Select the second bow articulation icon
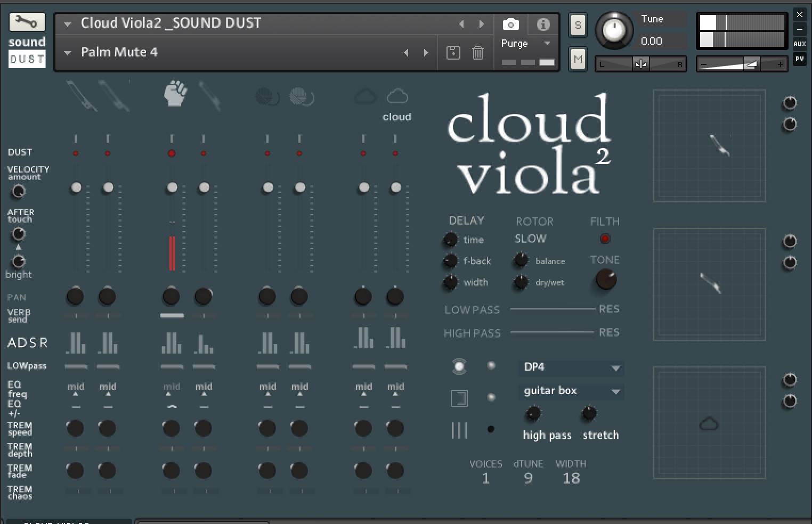Screen dimensions: 812x524 (x=114, y=96)
